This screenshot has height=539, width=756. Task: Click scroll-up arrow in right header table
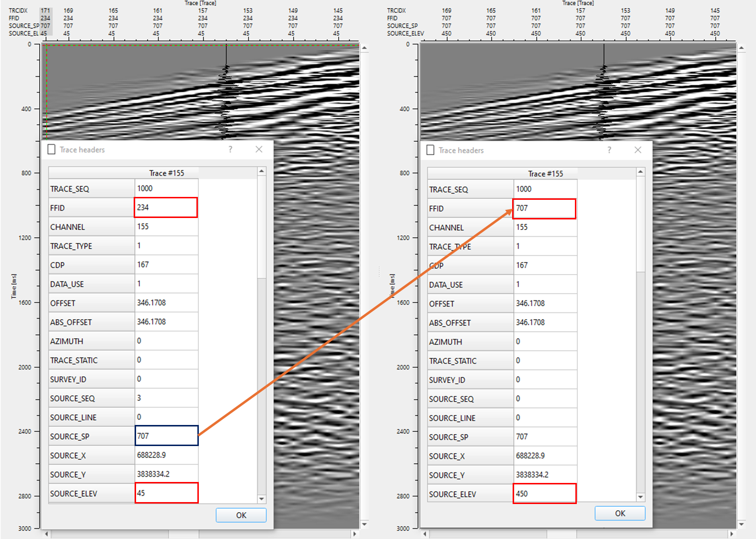pos(641,172)
